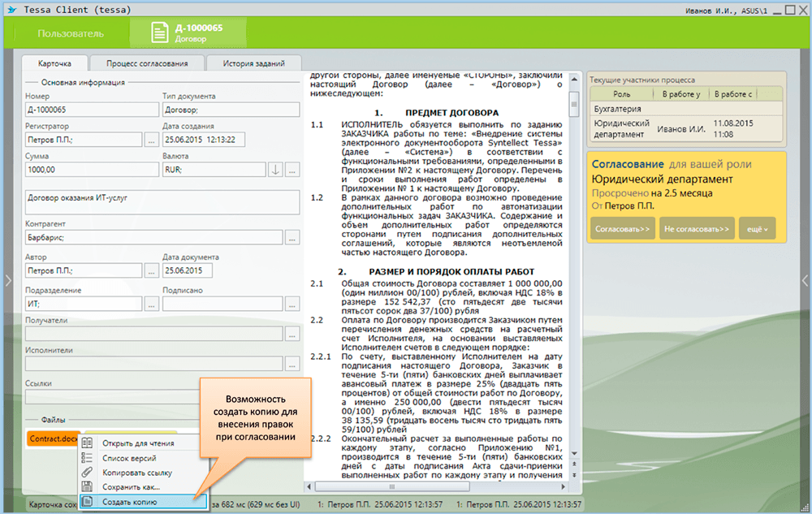Screen dimensions: 812x514
Task: Click scroll-right arrow of horizontal scrollbar
Action: click(563, 486)
